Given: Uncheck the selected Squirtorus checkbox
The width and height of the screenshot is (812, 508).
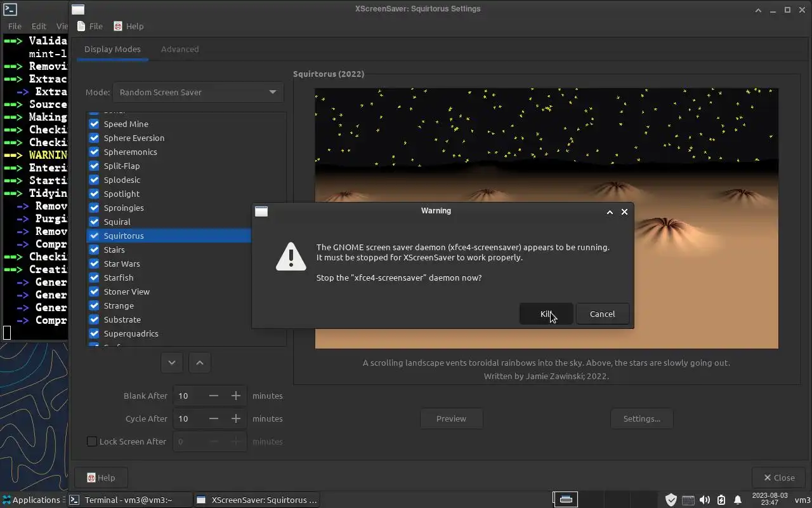Looking at the screenshot, I should [x=94, y=236].
